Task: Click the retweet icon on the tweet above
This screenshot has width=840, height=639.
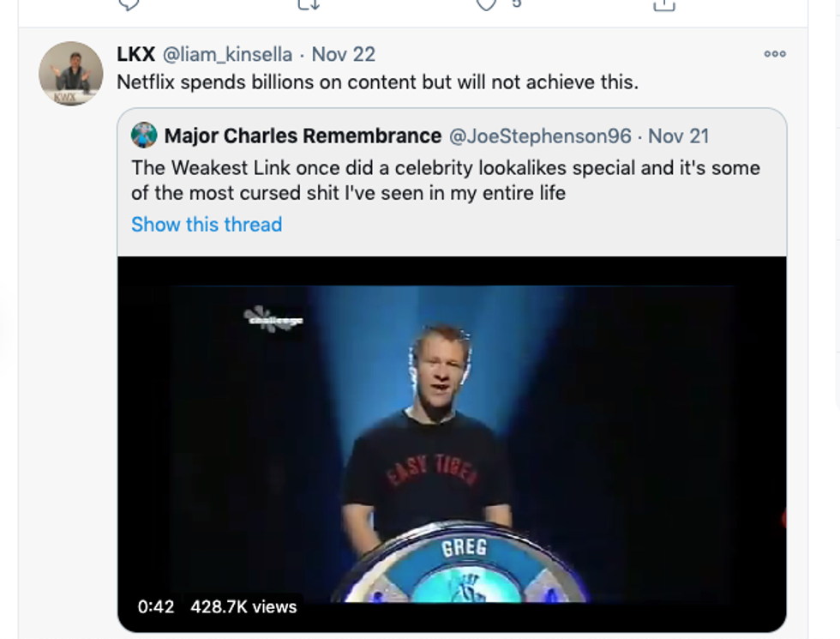Action: (x=309, y=4)
